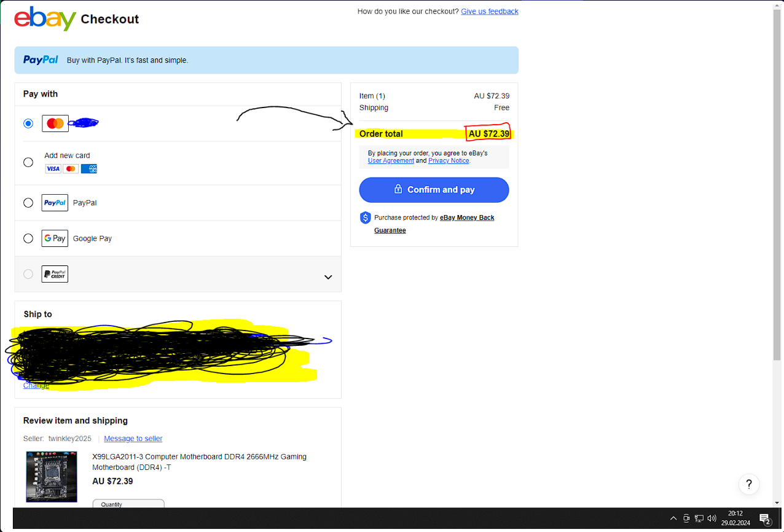
Task: Open the Quantity dropdown
Action: pos(128,504)
